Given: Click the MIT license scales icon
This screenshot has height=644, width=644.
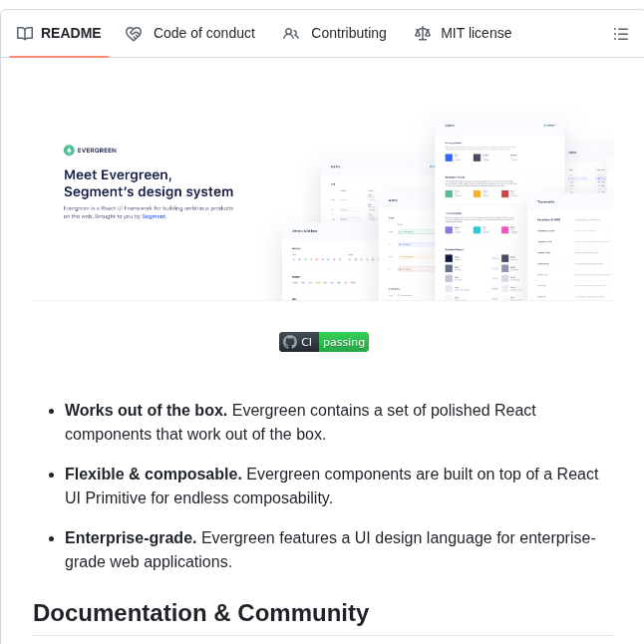Looking at the screenshot, I should pos(423,33).
